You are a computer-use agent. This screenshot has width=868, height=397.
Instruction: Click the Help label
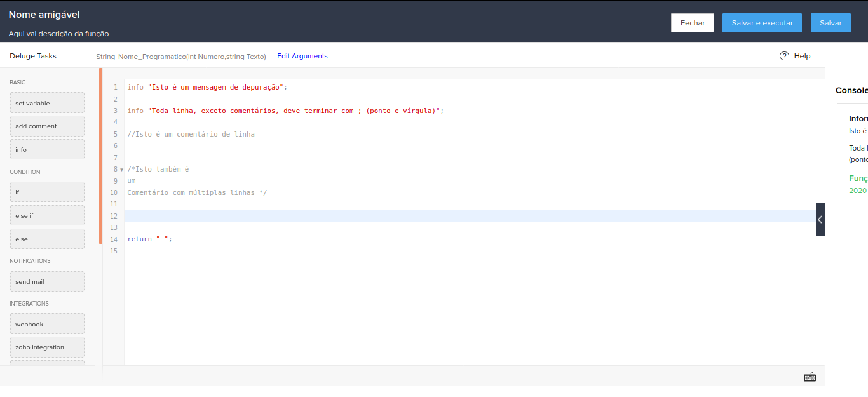[x=803, y=56]
